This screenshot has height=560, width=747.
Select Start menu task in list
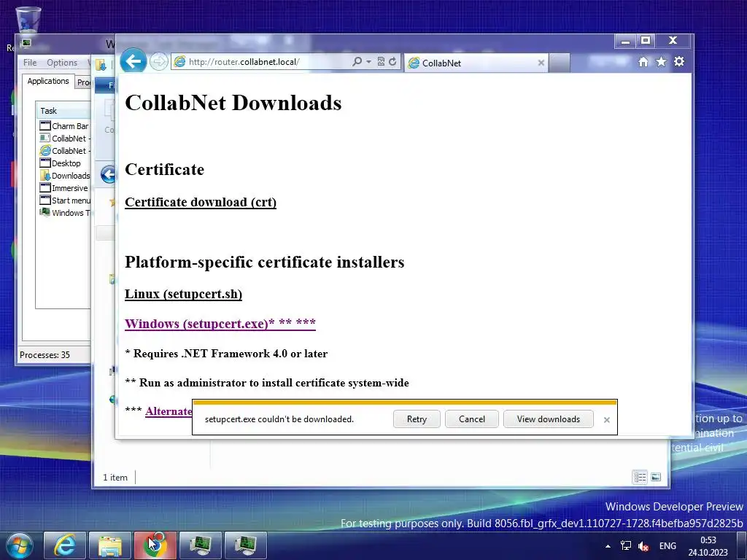click(65, 200)
